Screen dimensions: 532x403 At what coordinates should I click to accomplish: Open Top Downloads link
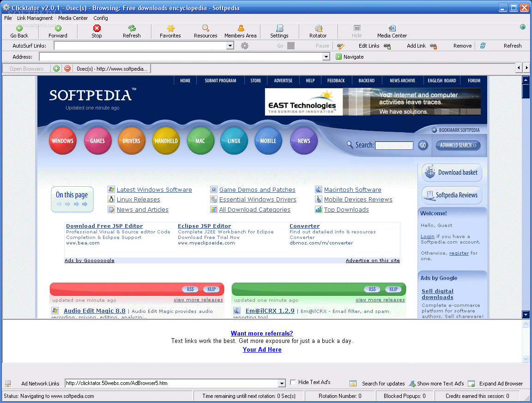(x=346, y=210)
